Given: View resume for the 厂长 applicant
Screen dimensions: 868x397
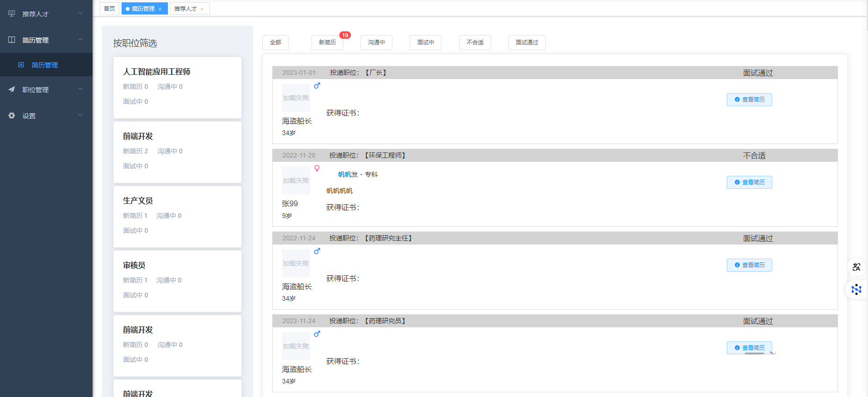Looking at the screenshot, I should pos(749,100).
